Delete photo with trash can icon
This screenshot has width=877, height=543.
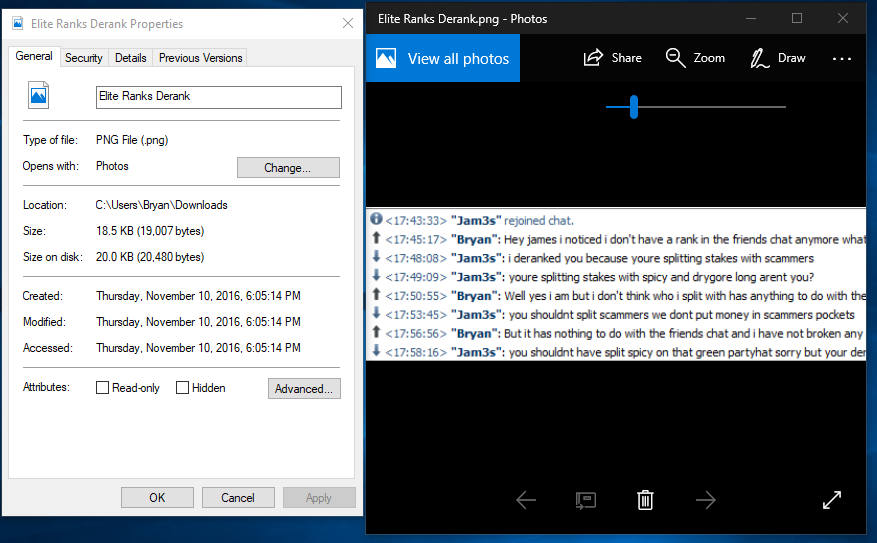pos(645,500)
